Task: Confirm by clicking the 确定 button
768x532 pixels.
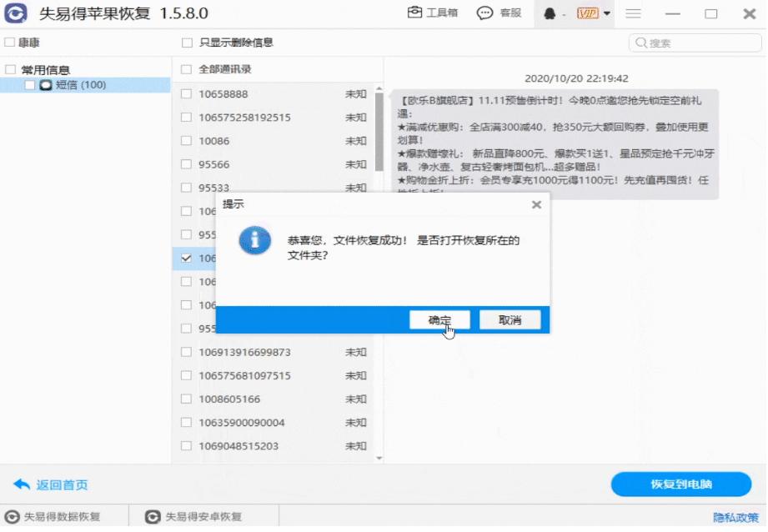Action: pos(441,319)
